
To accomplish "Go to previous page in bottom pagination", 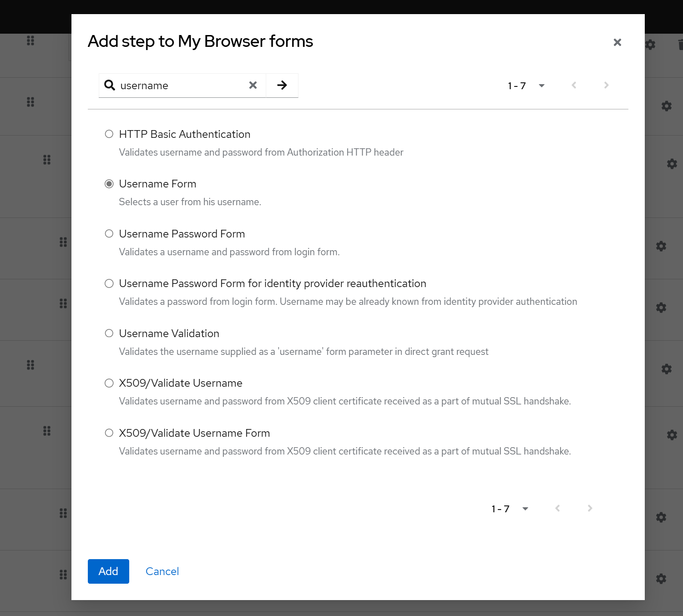I will (x=557, y=508).
